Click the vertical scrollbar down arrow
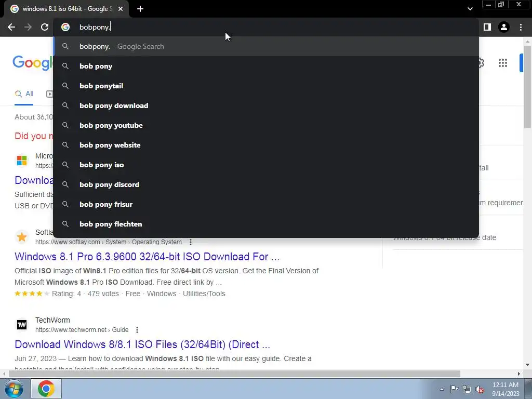Screen dimensions: 532x399 click(x=528, y=365)
